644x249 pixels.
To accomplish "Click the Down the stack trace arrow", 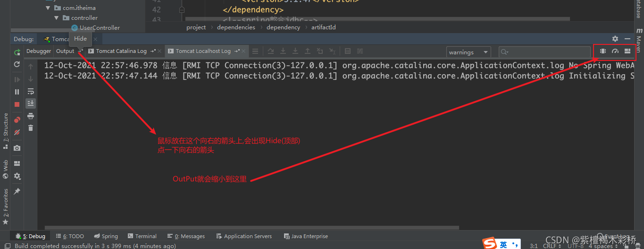I will [x=31, y=79].
